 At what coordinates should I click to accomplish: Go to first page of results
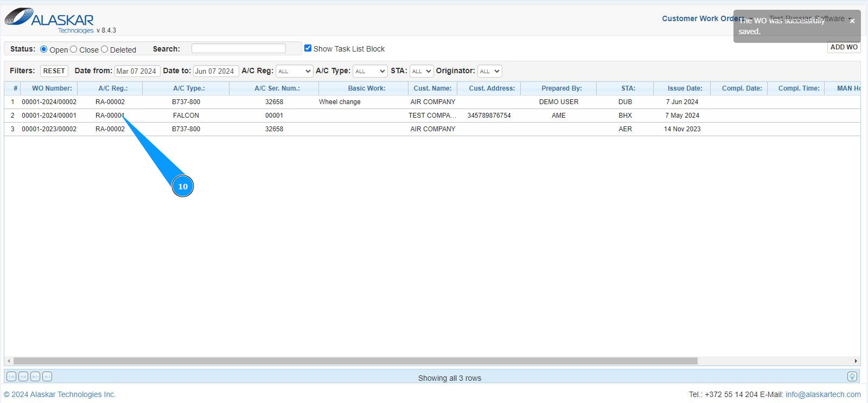pos(11,376)
